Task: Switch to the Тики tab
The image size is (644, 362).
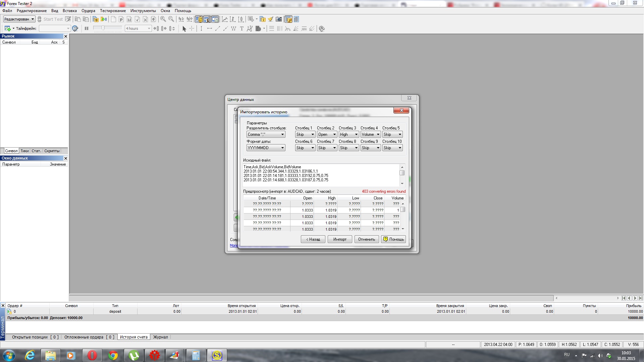Action: pyautogui.click(x=25, y=151)
